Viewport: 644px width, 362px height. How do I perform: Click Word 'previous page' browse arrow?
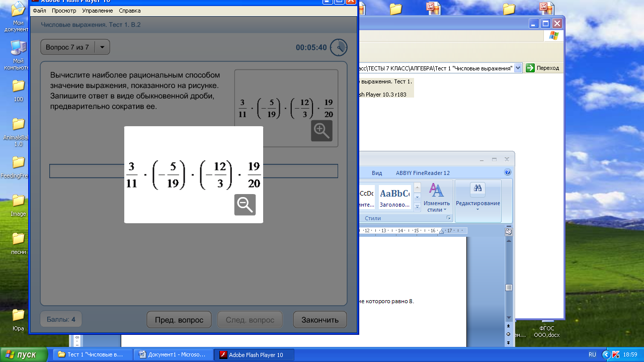[x=509, y=326]
